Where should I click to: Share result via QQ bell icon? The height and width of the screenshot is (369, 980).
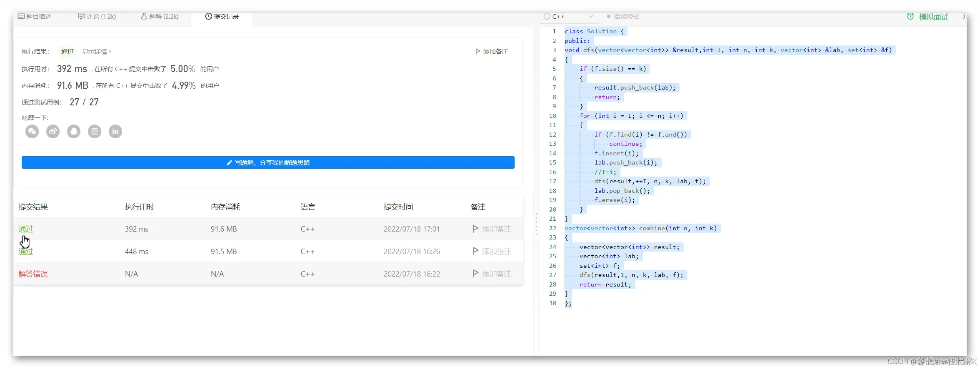pyautogui.click(x=74, y=132)
